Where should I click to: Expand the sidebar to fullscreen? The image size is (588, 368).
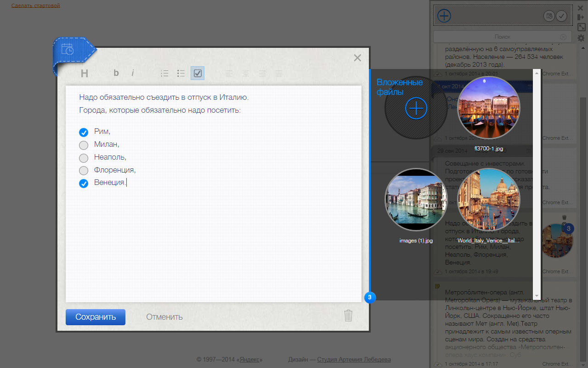click(x=581, y=28)
